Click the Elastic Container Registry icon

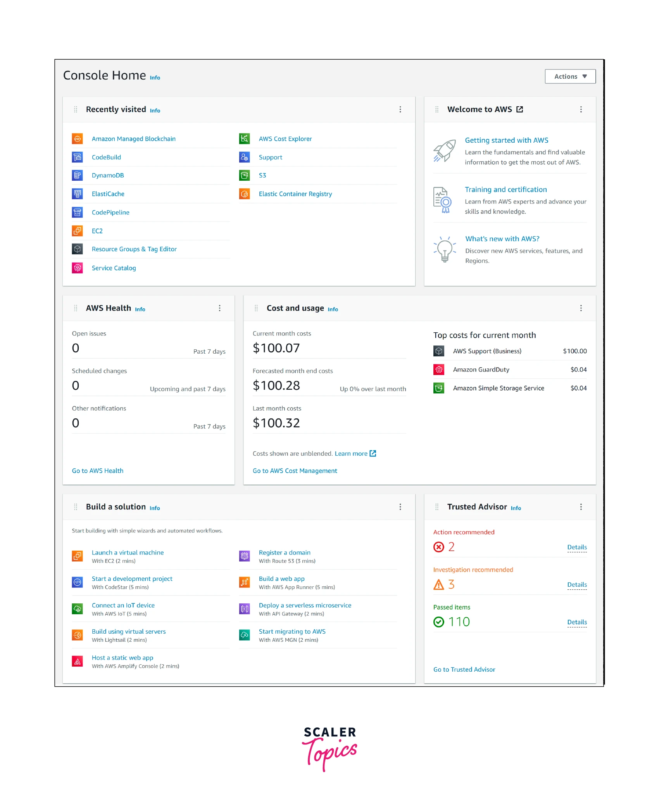pyautogui.click(x=244, y=194)
